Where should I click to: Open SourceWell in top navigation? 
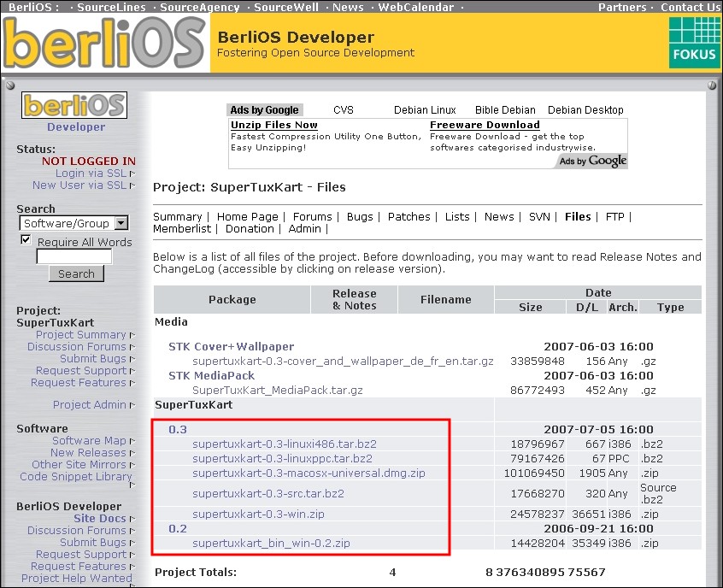click(286, 7)
